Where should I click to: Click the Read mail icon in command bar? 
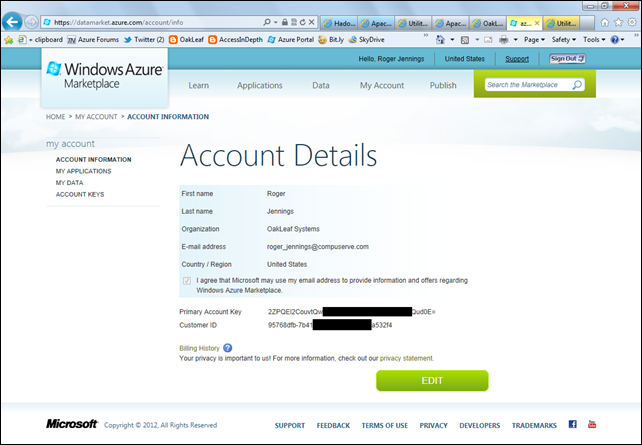click(x=488, y=40)
